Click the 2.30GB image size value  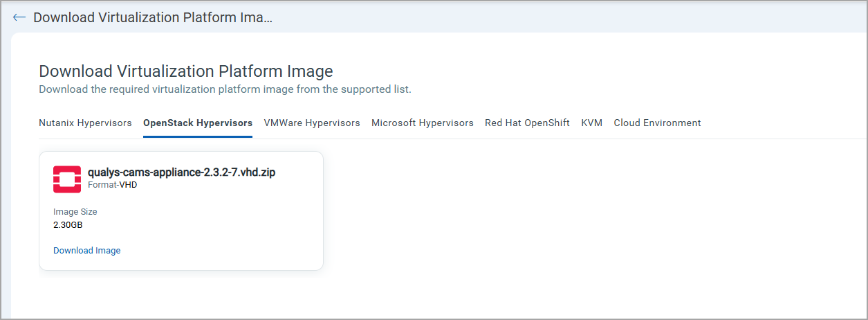click(68, 224)
